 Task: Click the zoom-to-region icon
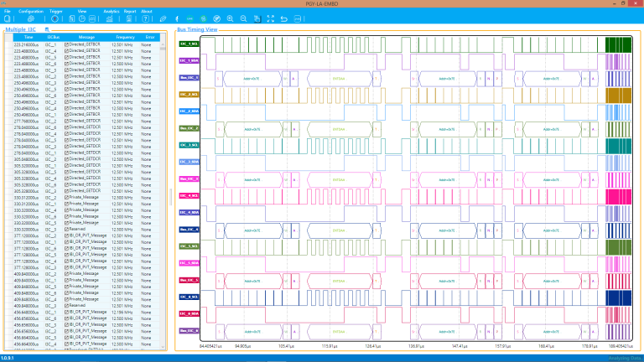point(257,19)
